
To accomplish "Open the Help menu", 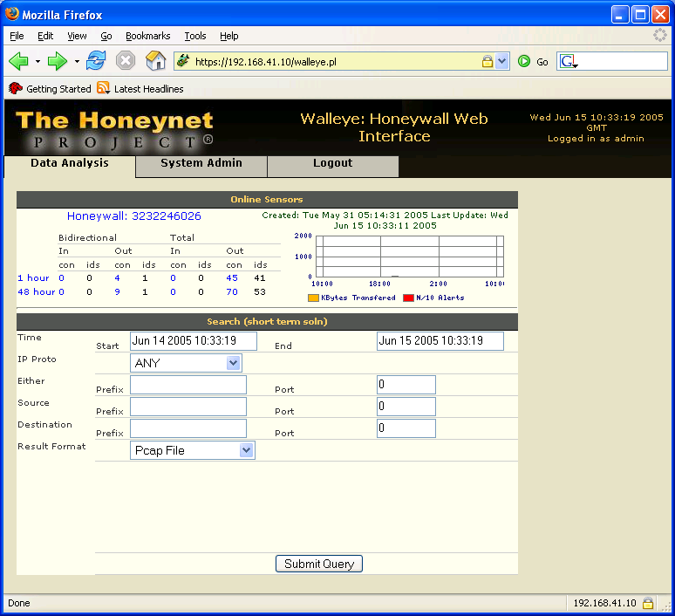I will click(228, 36).
